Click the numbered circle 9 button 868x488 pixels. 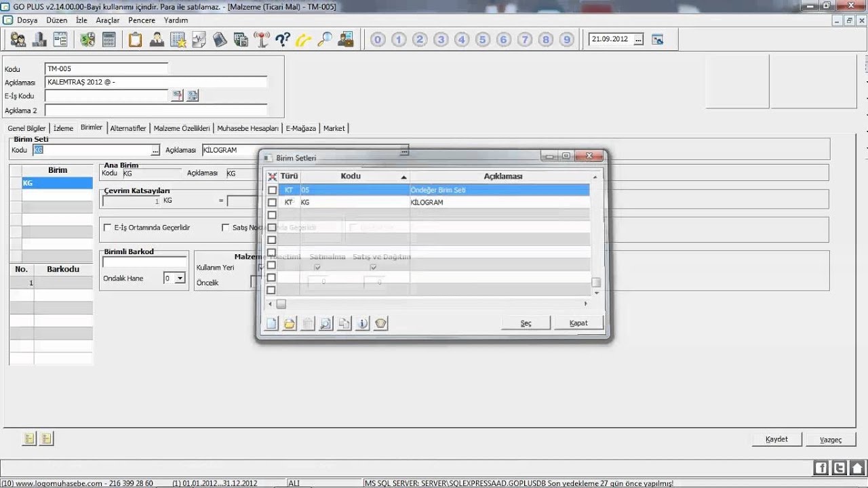[567, 39]
